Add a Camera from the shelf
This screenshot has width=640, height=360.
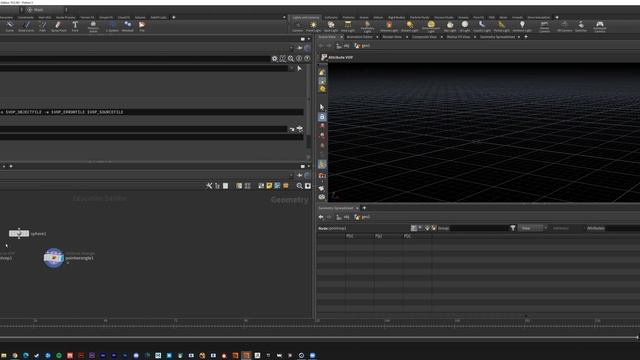click(298, 27)
